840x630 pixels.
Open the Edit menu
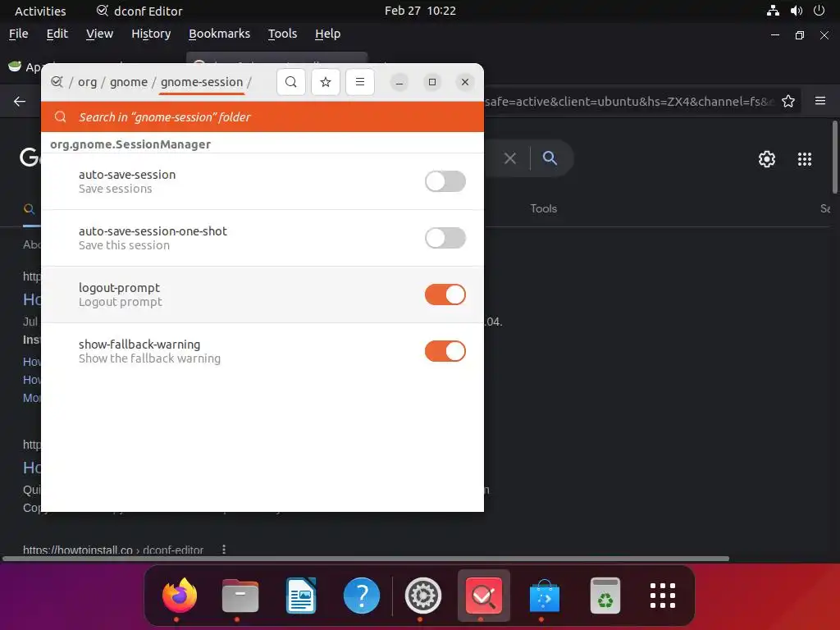click(x=57, y=34)
